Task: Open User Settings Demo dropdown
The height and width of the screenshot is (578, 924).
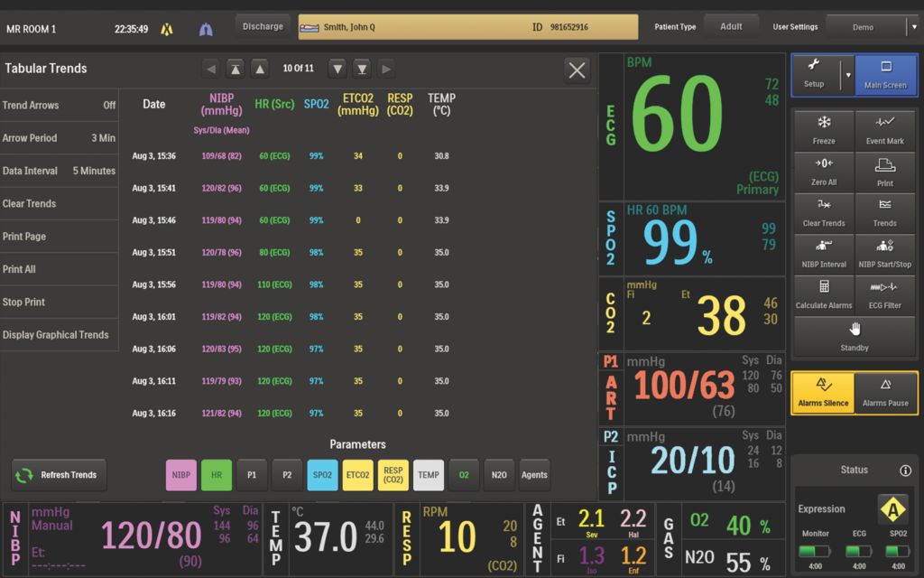Action: [873, 27]
